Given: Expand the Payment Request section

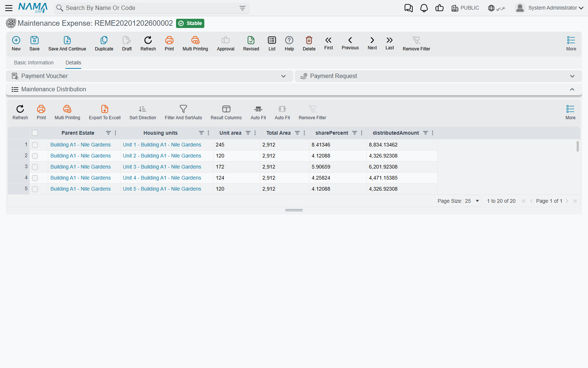Looking at the screenshot, I should [572, 76].
